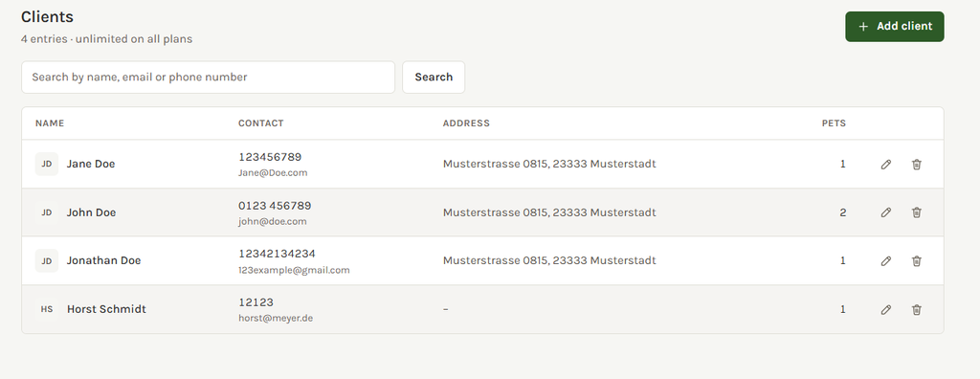980x379 pixels.
Task: Click the NAME column header
Action: click(x=50, y=123)
